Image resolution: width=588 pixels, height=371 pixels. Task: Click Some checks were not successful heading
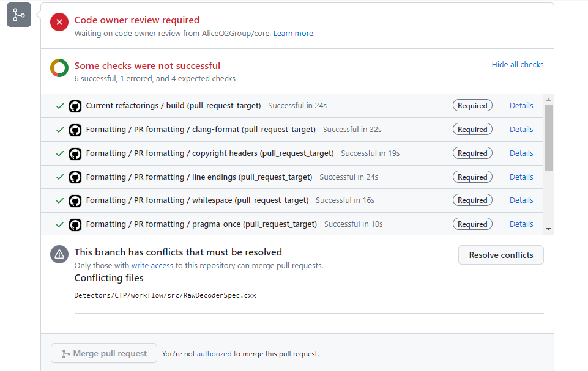147,65
